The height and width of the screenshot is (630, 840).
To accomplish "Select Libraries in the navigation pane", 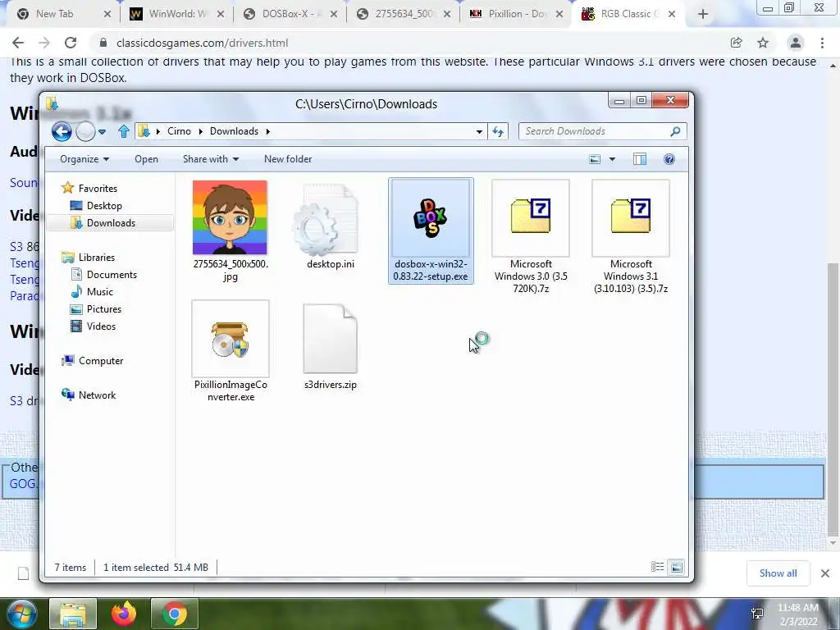I will [x=97, y=258].
